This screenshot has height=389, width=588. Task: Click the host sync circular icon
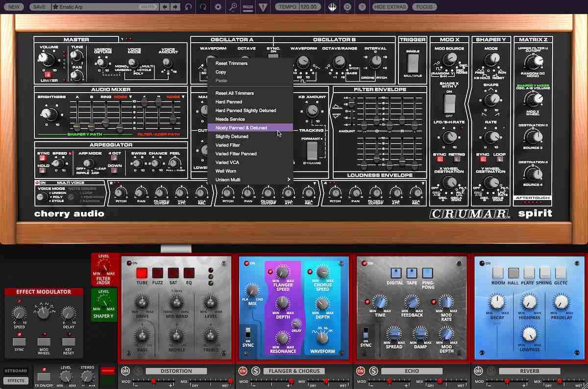(347, 6)
